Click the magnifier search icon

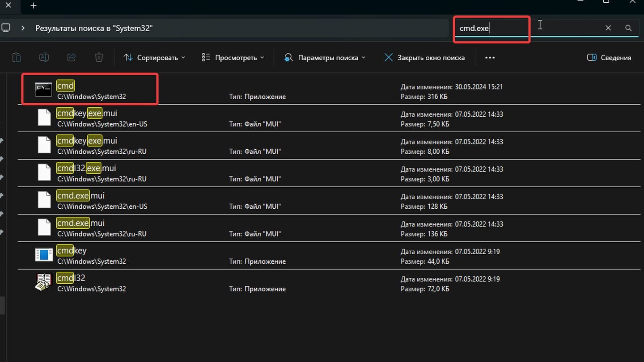tap(628, 28)
